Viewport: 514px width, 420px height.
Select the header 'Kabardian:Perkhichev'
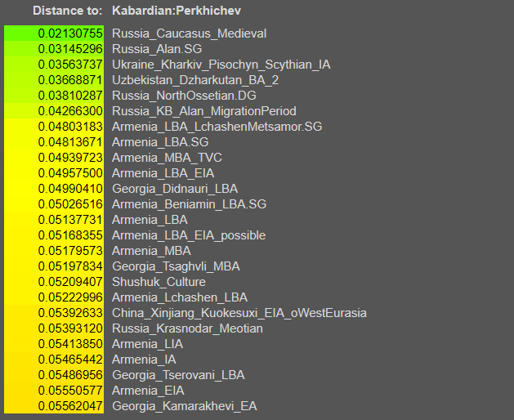[x=177, y=11]
